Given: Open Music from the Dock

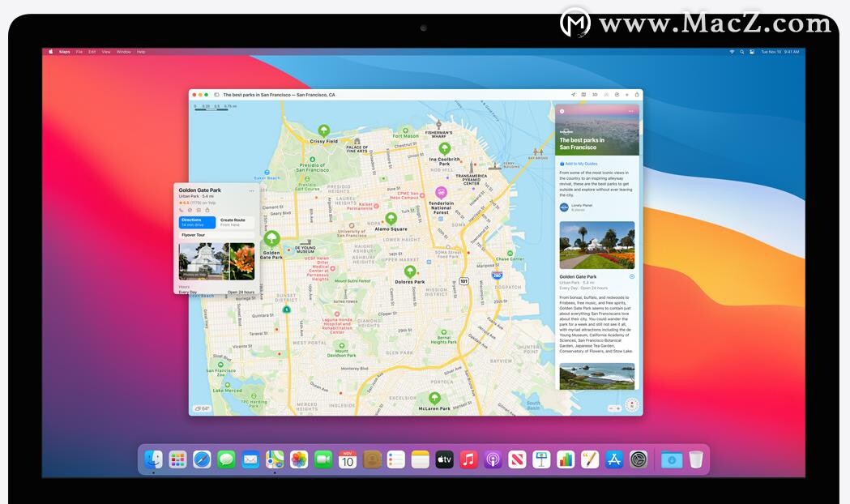Looking at the screenshot, I should [x=468, y=459].
